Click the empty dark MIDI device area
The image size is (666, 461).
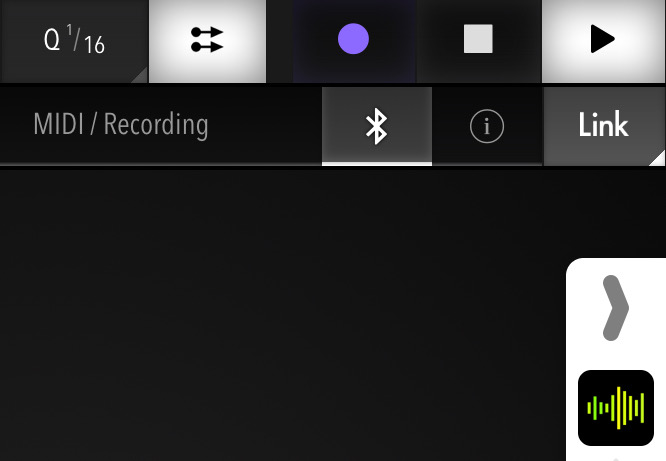(282, 314)
